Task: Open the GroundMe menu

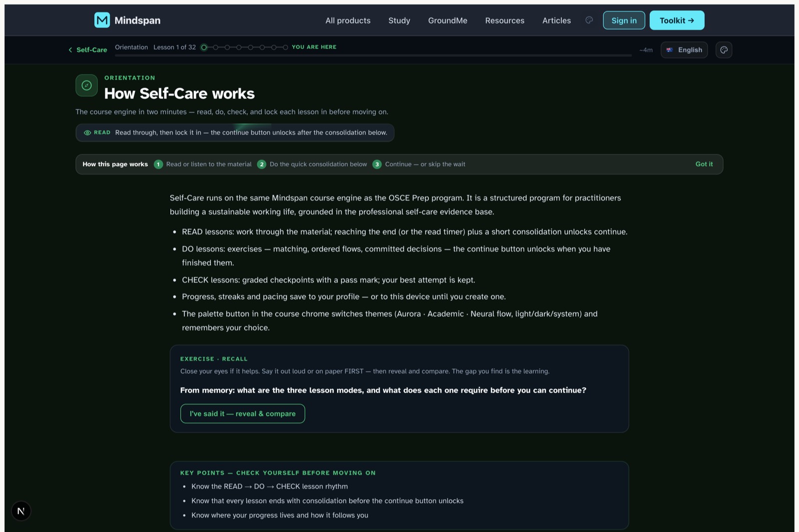Action: (447, 20)
